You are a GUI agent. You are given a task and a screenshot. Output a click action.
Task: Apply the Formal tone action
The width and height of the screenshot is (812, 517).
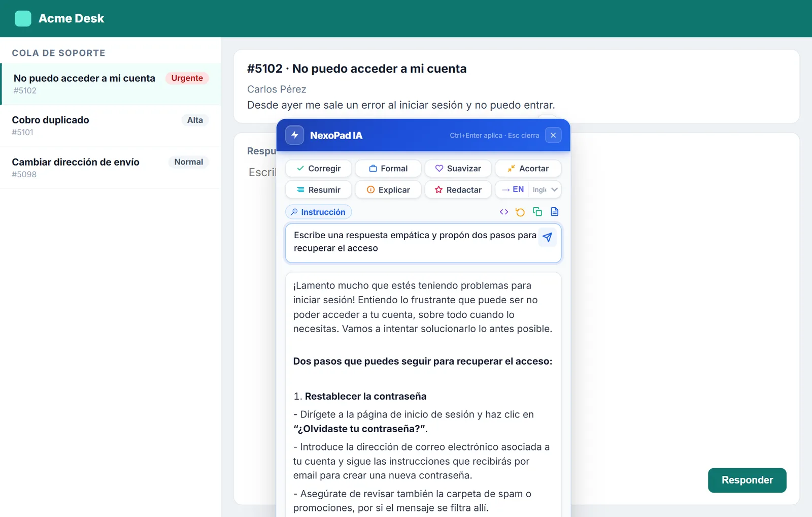pos(388,169)
